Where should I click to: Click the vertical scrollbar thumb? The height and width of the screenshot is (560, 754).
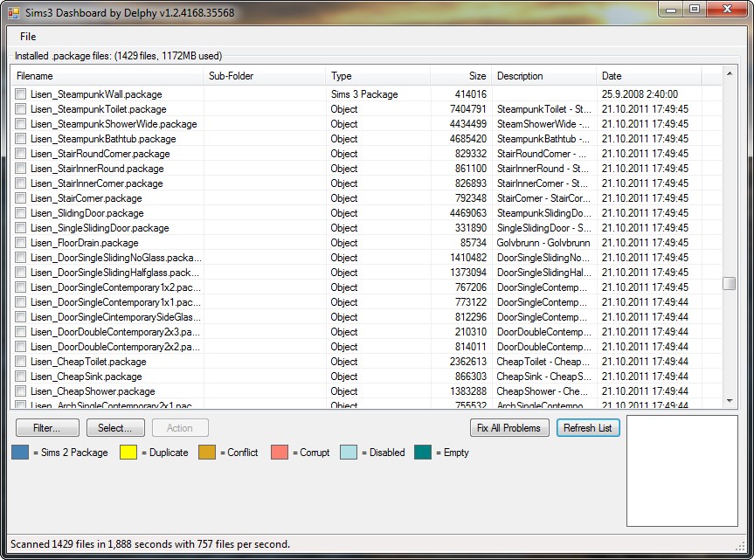click(x=730, y=284)
